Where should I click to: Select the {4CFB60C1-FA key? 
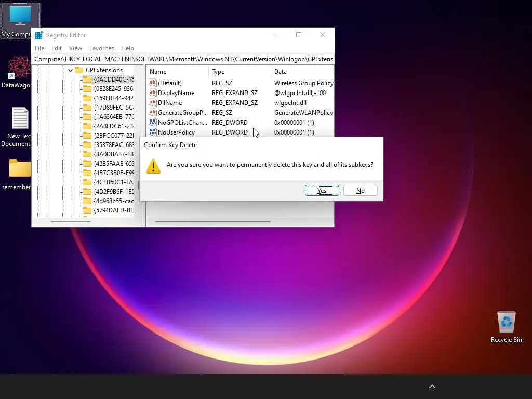[113, 182]
